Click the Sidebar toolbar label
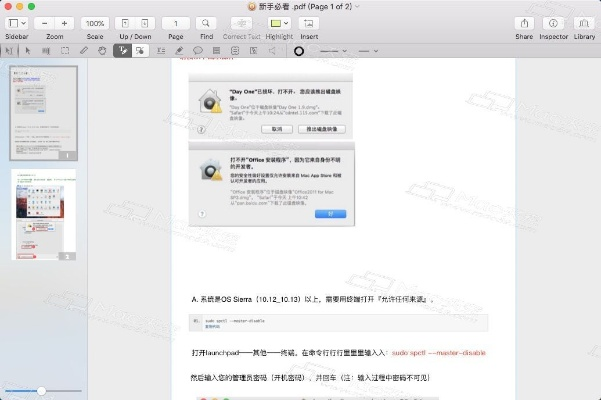 pos(17,37)
